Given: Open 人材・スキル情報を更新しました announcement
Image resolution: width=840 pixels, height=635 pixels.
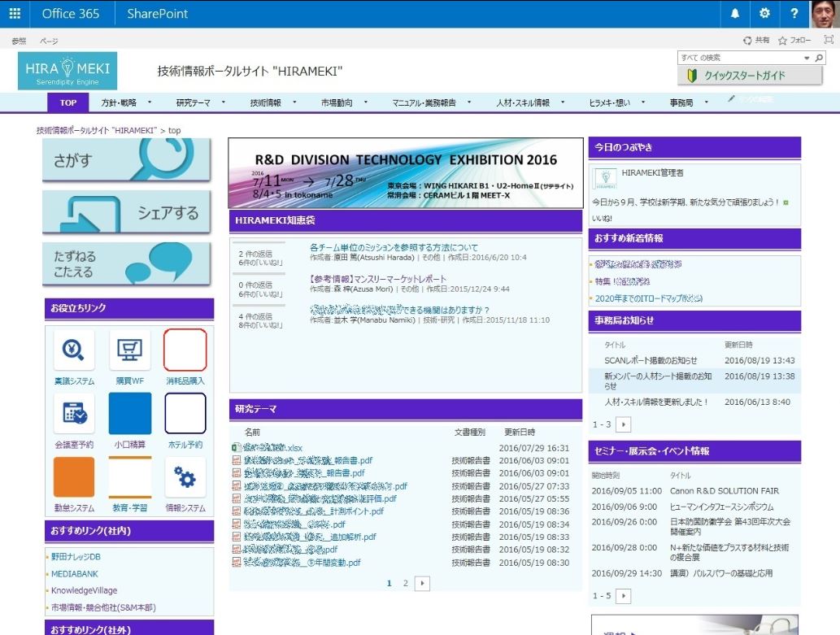Looking at the screenshot, I should (x=657, y=402).
